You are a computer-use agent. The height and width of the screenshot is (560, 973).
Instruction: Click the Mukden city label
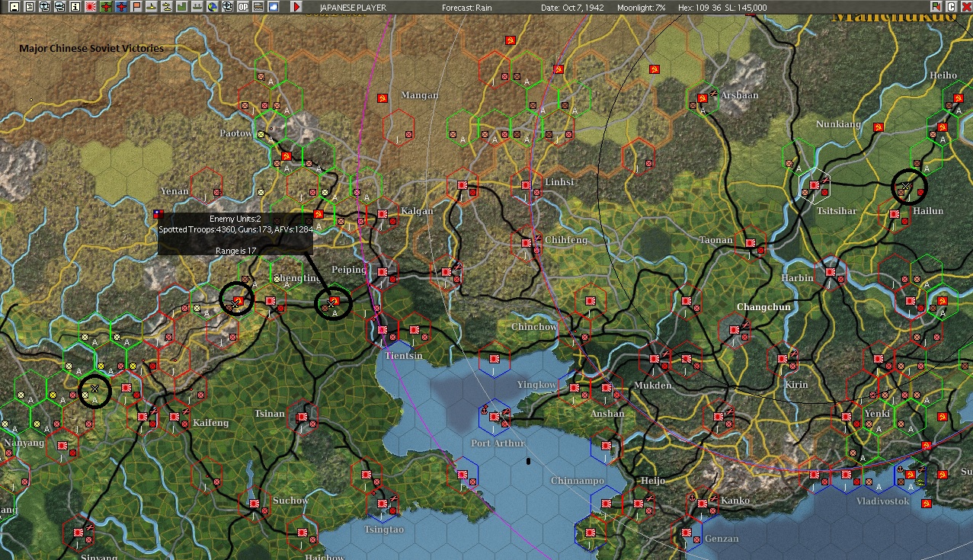coord(653,386)
